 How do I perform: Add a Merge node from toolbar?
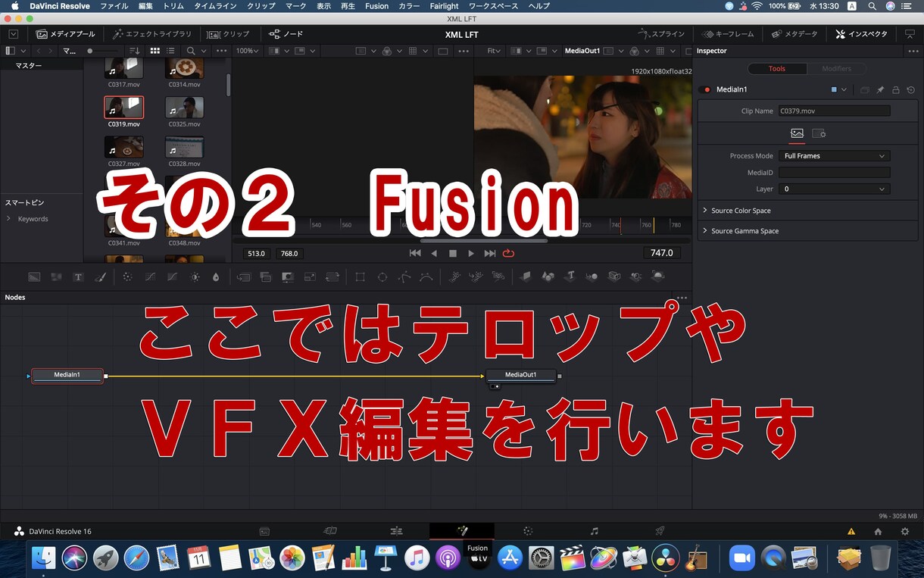click(x=243, y=277)
